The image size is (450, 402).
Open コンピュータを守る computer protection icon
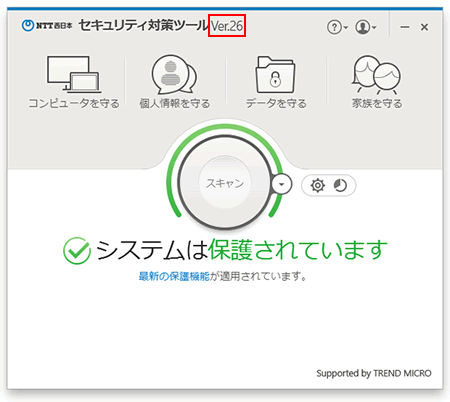click(x=74, y=74)
